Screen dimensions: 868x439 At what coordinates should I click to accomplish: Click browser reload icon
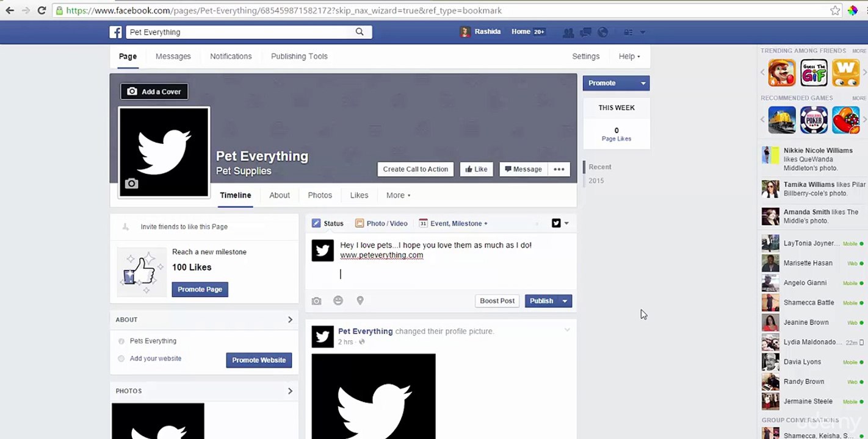(x=42, y=10)
